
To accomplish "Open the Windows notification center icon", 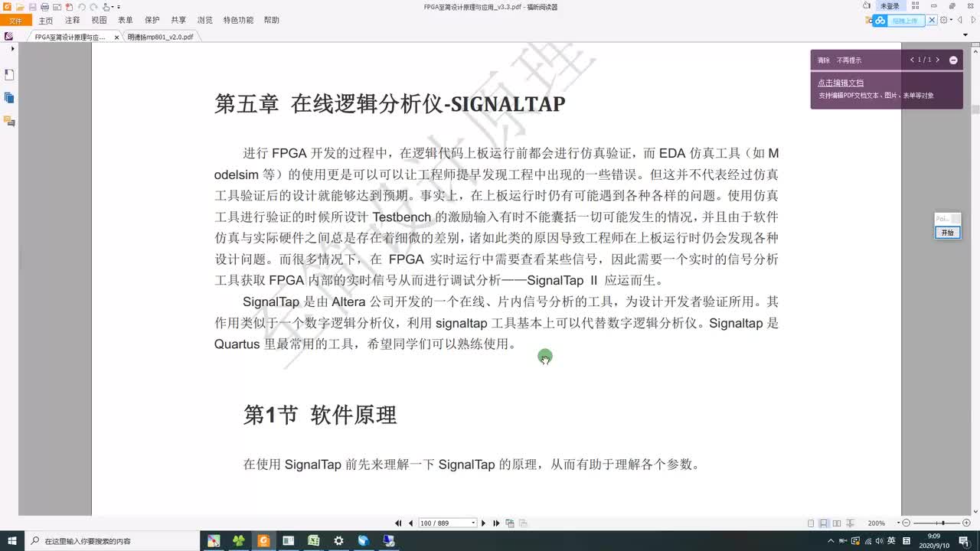I will pos(963,540).
